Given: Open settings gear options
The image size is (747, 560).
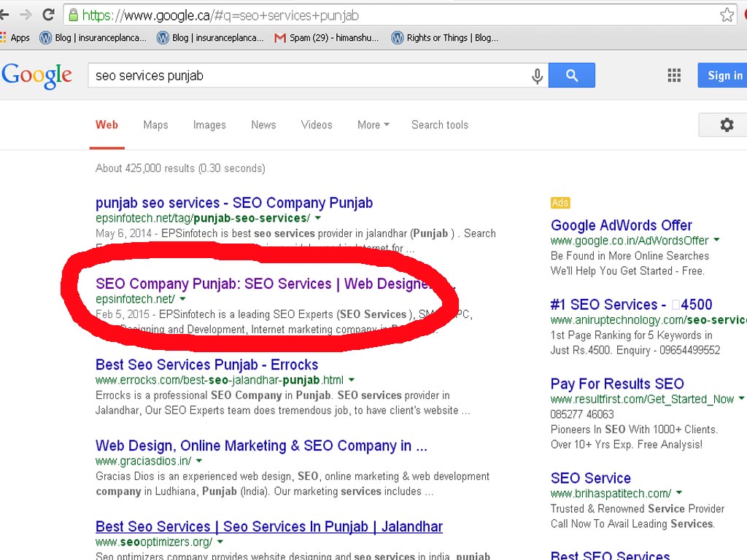Looking at the screenshot, I should click(x=727, y=125).
